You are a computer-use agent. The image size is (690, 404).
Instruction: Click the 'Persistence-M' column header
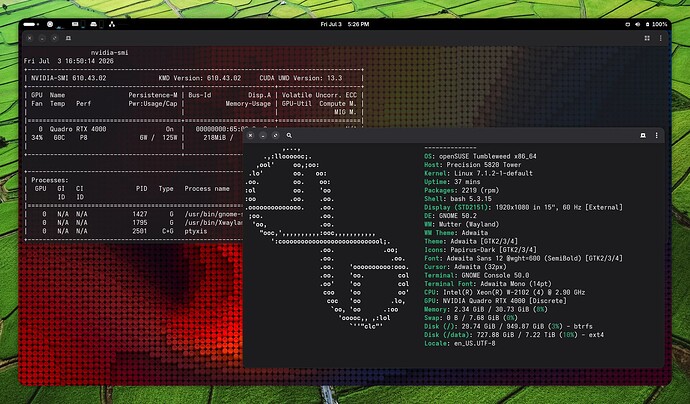pyautogui.click(x=153, y=95)
